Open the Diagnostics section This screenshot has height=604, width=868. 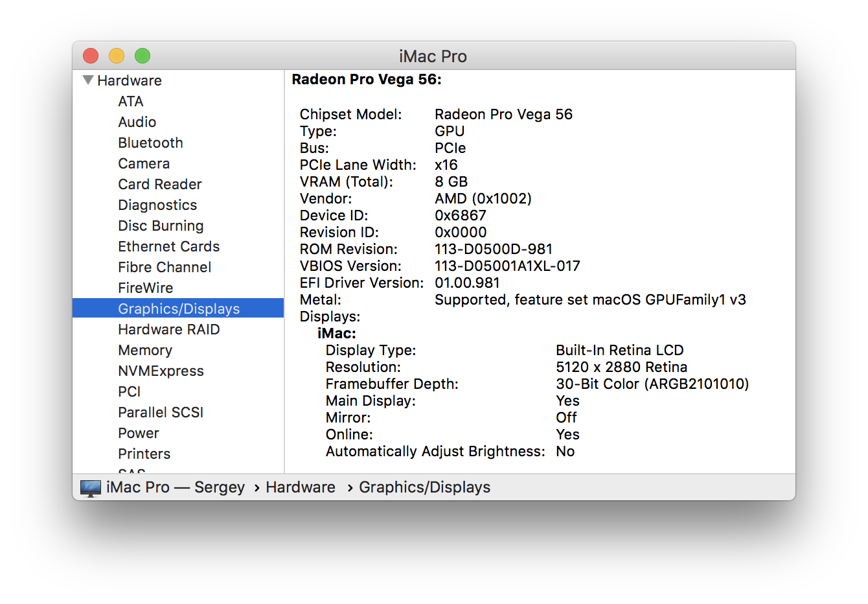click(157, 205)
